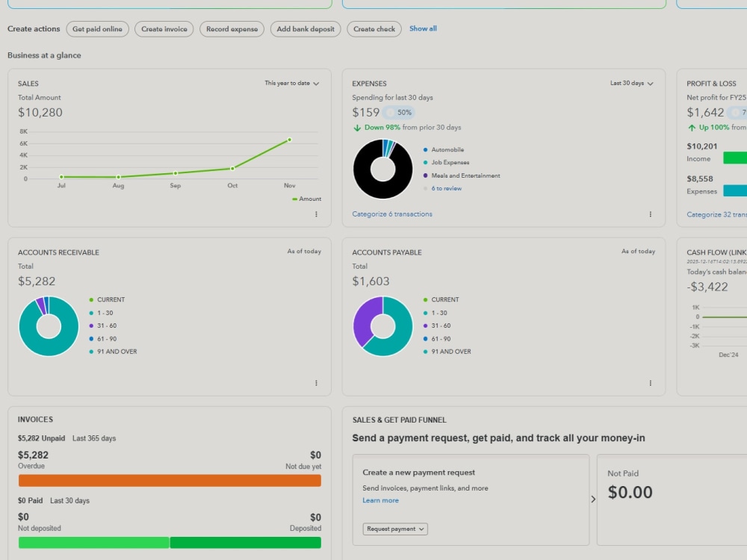The width and height of the screenshot is (747, 560).
Task: Click the Create a new payment request heading
Action: coord(419,473)
